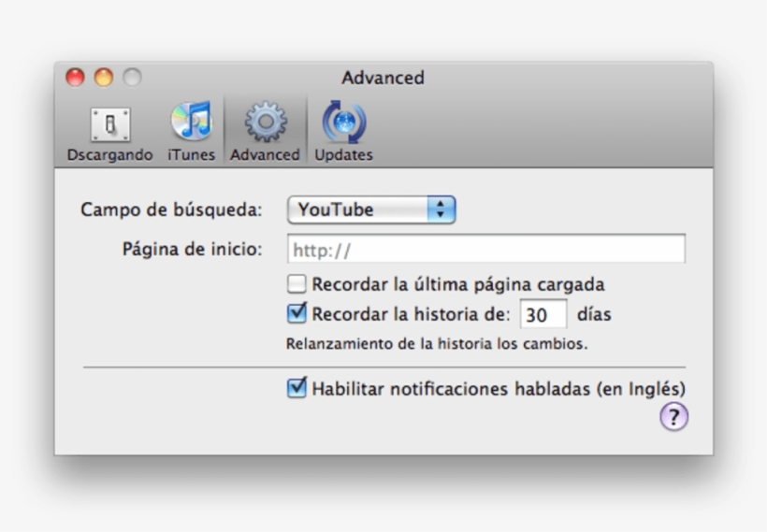The image size is (767, 532).
Task: Click the purple help question mark
Action: [x=673, y=417]
